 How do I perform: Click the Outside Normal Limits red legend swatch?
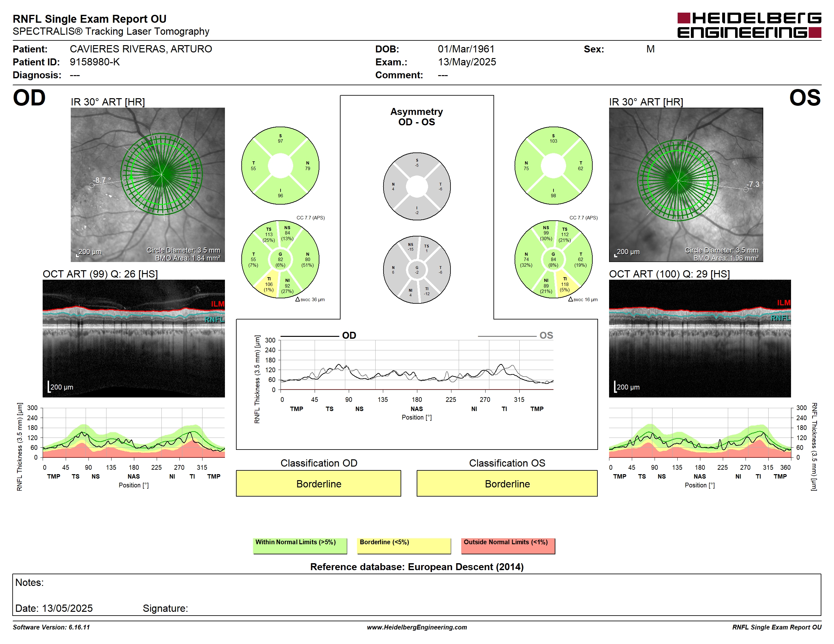(508, 546)
